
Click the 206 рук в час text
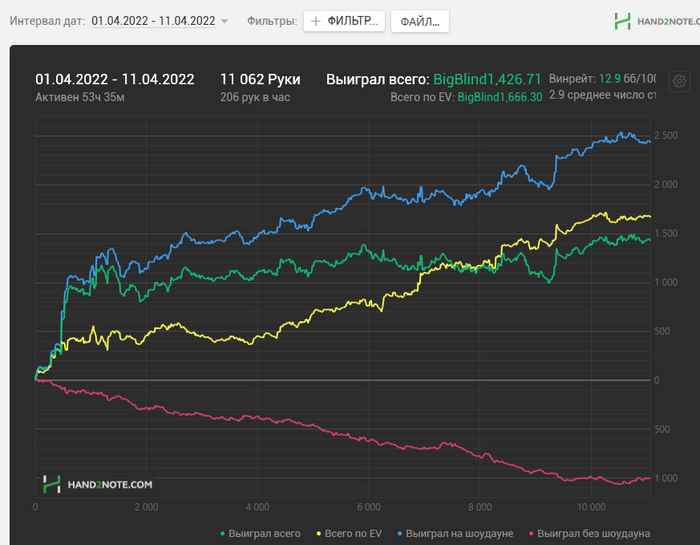pyautogui.click(x=255, y=97)
